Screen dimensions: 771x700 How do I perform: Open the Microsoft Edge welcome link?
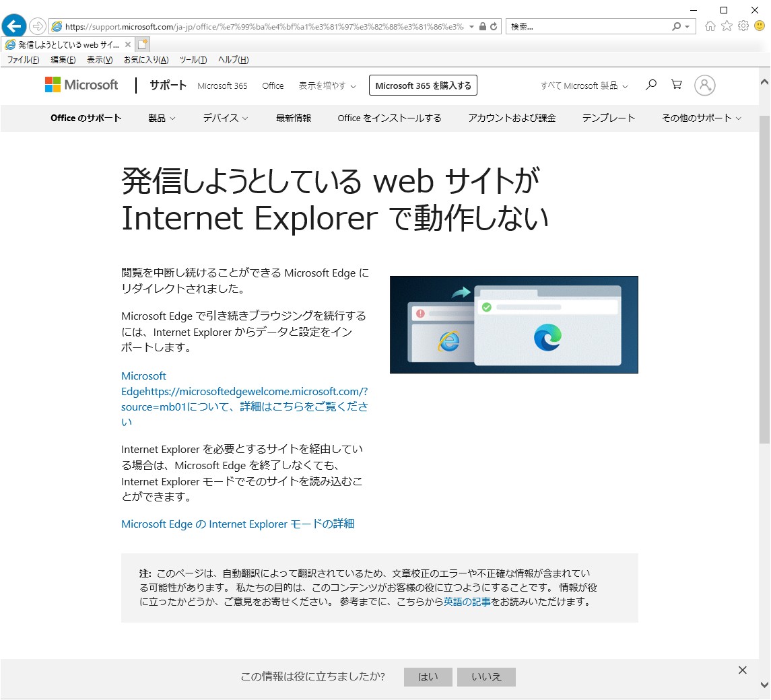244,398
